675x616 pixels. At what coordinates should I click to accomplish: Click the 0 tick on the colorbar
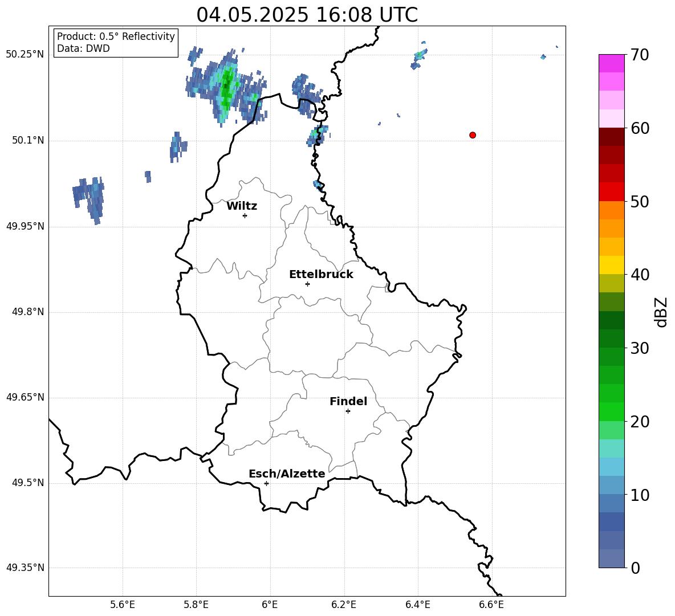635,568
